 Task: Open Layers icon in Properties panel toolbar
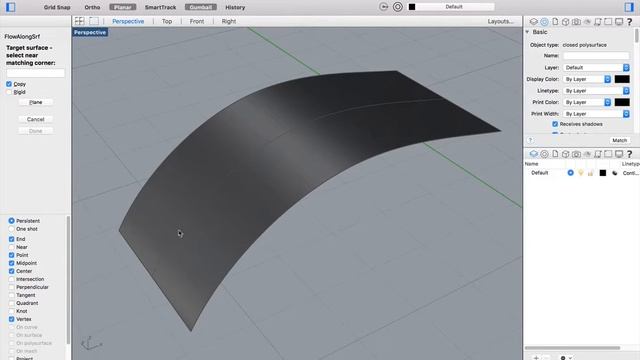click(533, 22)
